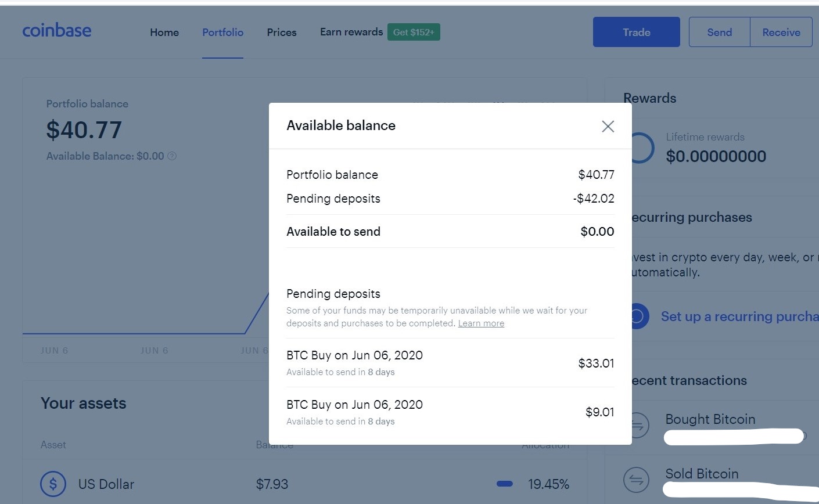Image resolution: width=819 pixels, height=504 pixels.
Task: Click the US Dollar asset icon
Action: tap(53, 483)
